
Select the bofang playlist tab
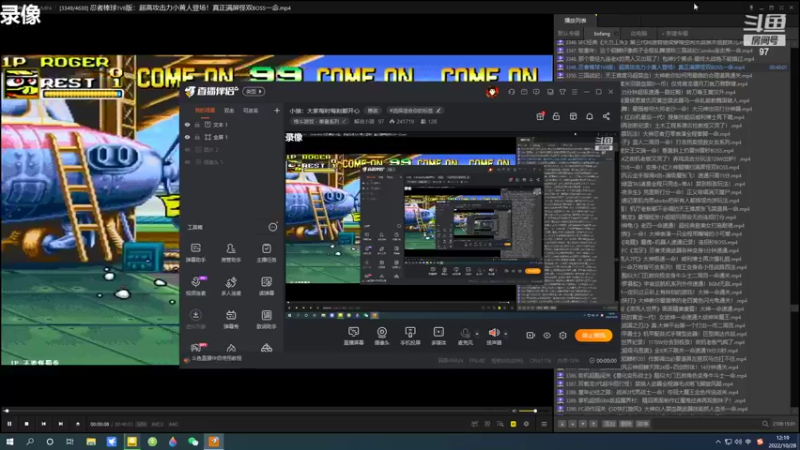tap(602, 34)
